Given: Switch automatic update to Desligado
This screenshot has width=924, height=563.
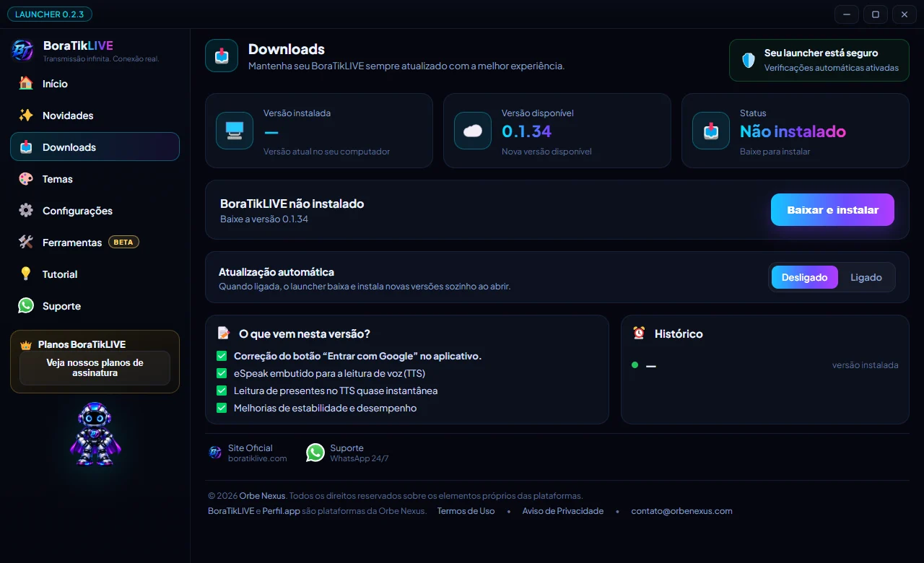Looking at the screenshot, I should (804, 277).
